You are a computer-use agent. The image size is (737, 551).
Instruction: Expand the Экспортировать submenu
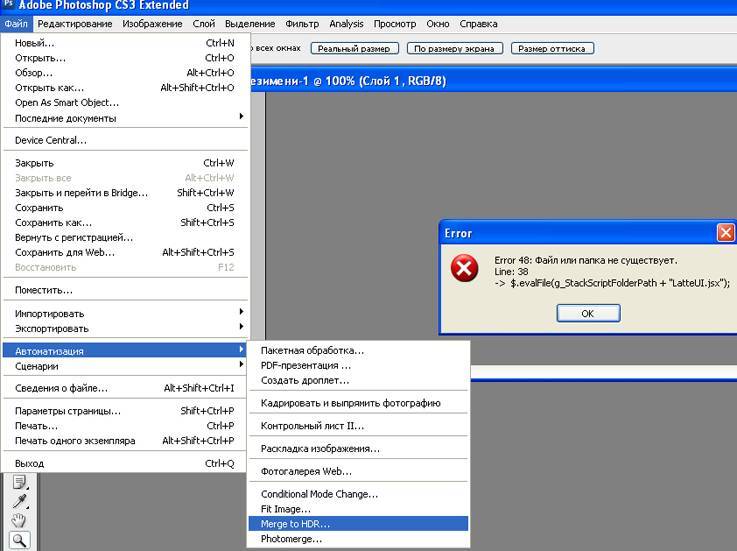[125, 328]
